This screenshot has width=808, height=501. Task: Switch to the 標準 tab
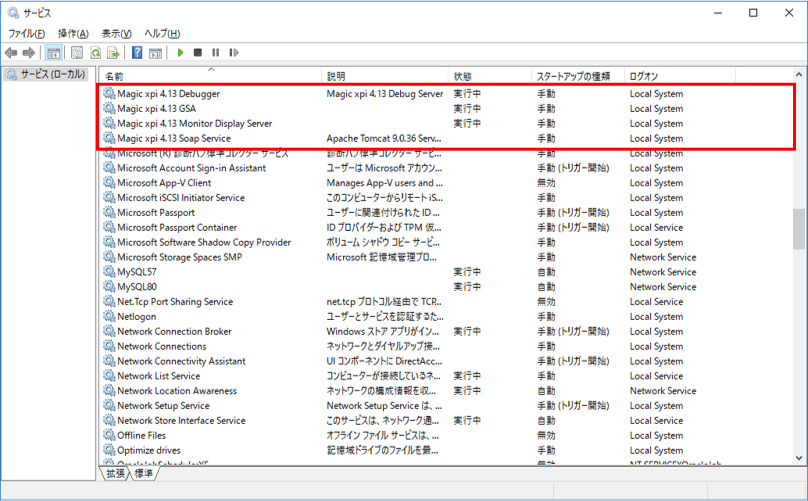(x=144, y=474)
